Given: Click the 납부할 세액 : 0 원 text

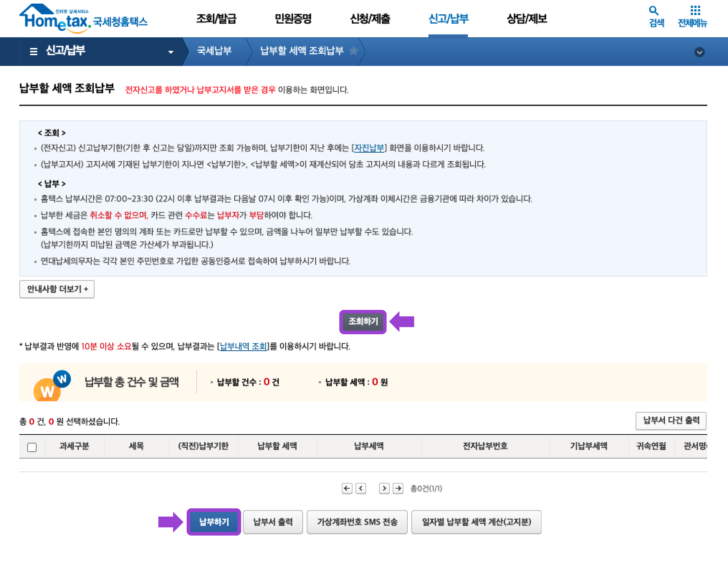Looking at the screenshot, I should (x=356, y=382).
